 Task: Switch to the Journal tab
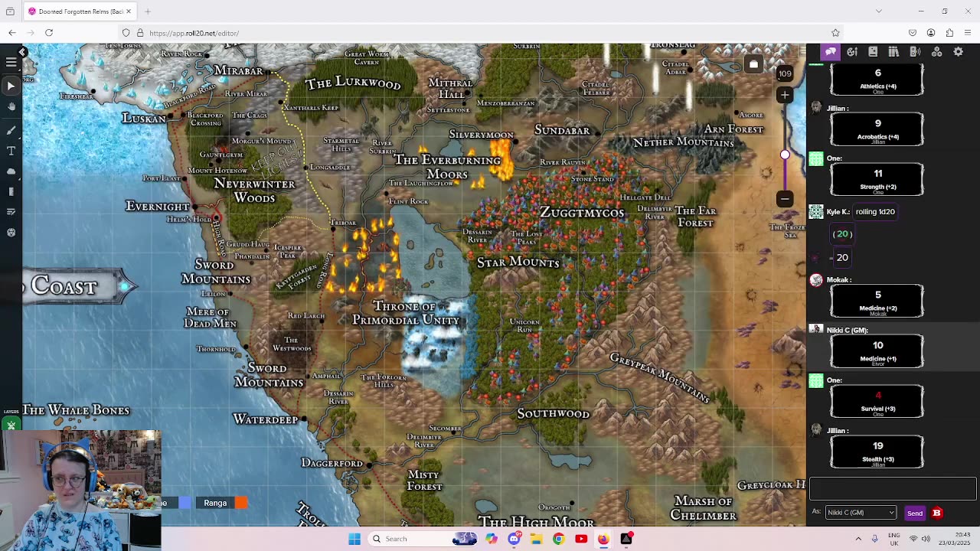pos(873,51)
